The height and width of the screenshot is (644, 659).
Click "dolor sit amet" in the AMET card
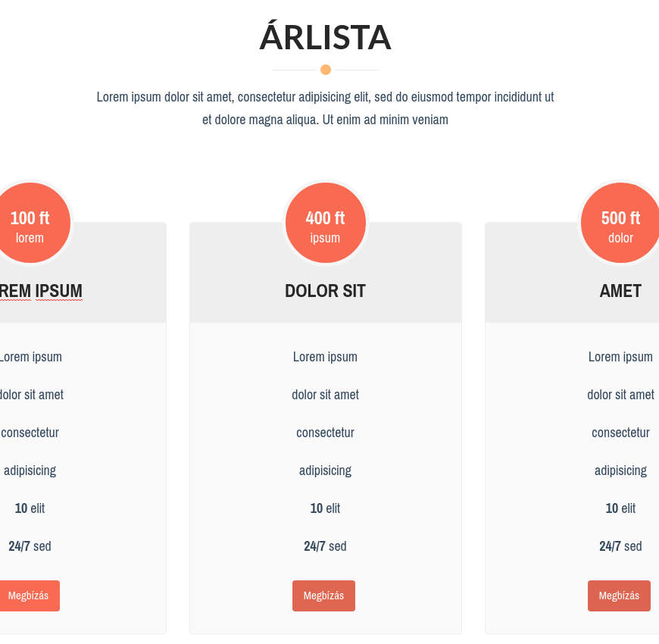click(620, 395)
